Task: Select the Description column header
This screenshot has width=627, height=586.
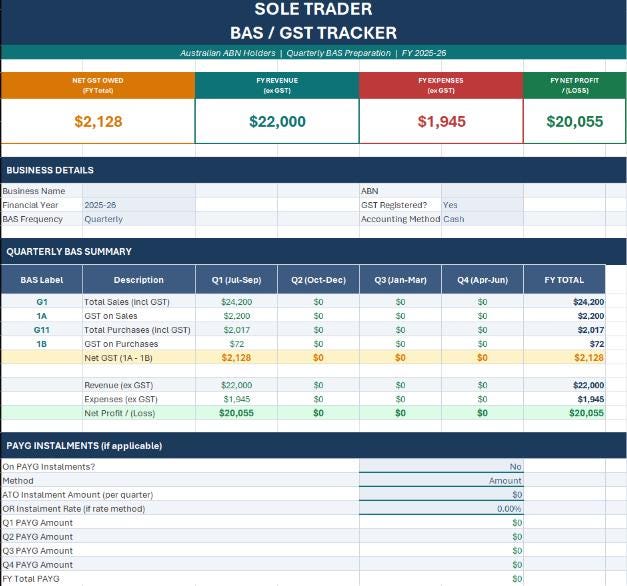Action: [x=139, y=280]
